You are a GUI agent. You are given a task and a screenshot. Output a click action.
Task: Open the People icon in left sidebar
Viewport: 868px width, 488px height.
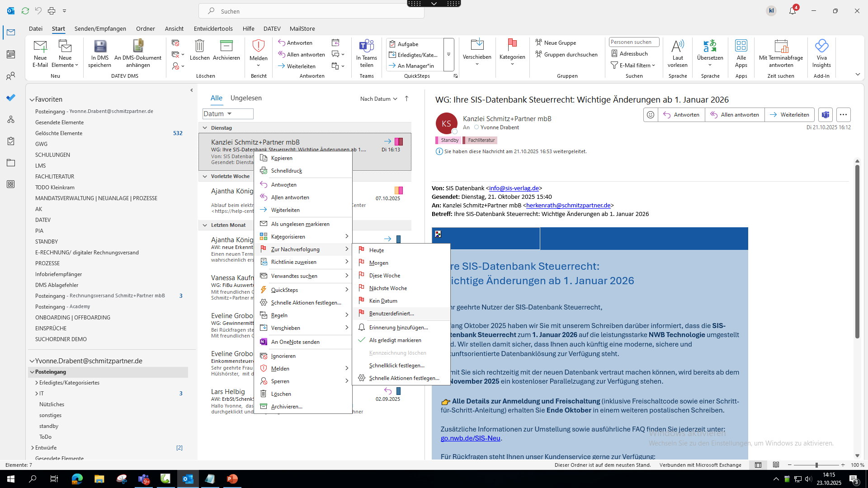pos(11,76)
